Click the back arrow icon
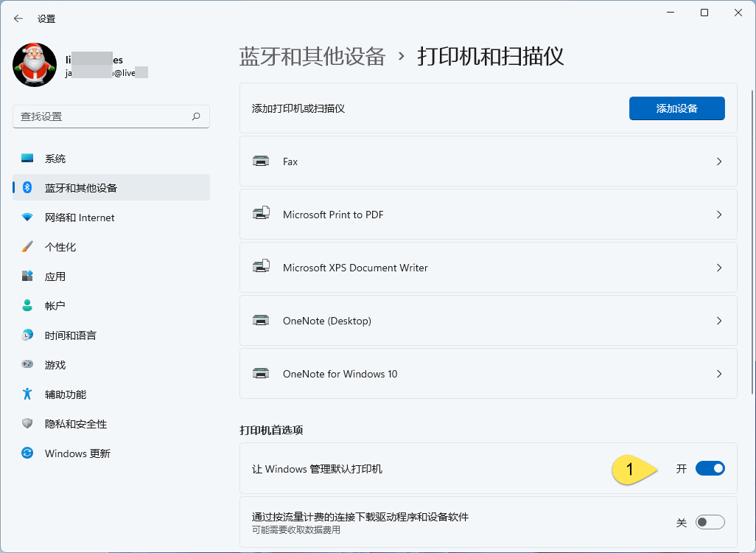This screenshot has width=756, height=553. point(18,18)
